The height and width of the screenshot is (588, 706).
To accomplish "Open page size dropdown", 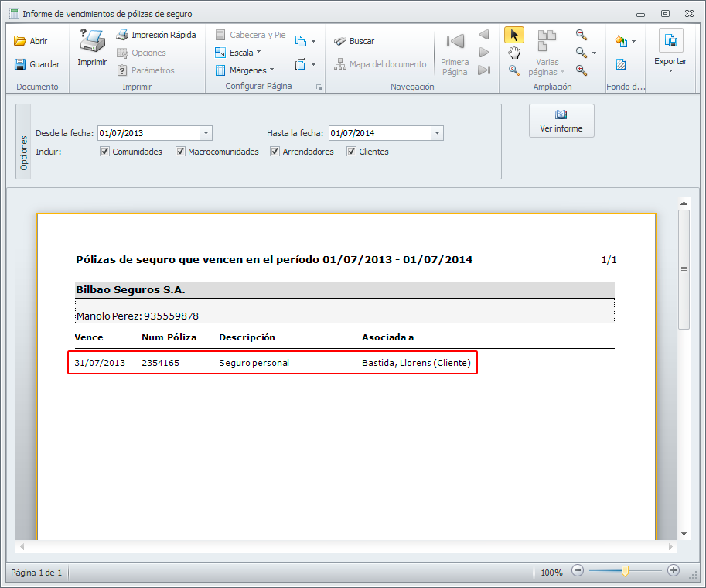I will point(305,64).
